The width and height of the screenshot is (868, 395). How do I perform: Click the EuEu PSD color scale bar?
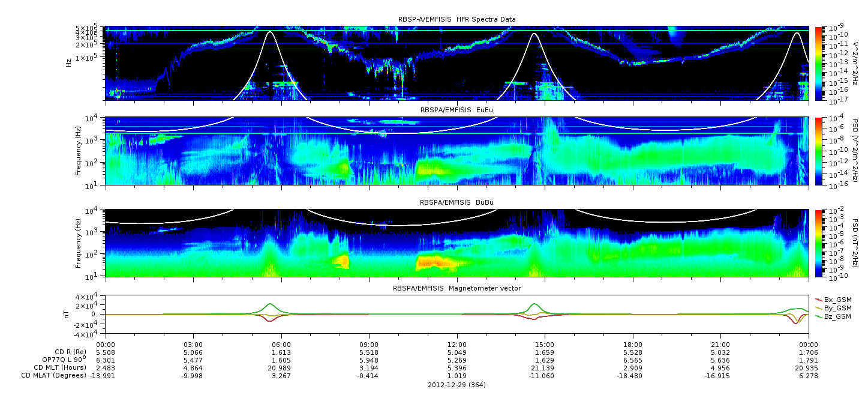pos(819,151)
